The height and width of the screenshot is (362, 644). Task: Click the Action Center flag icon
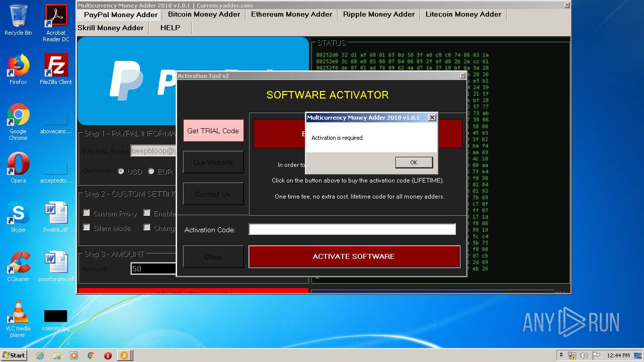pos(596,355)
